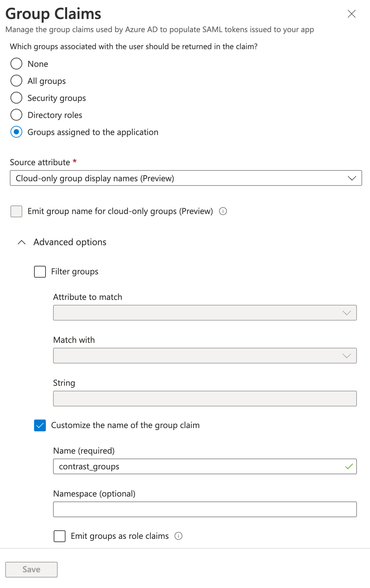Focus the Namespace (optional) input
Image resolution: width=370 pixels, height=588 pixels.
(205, 509)
